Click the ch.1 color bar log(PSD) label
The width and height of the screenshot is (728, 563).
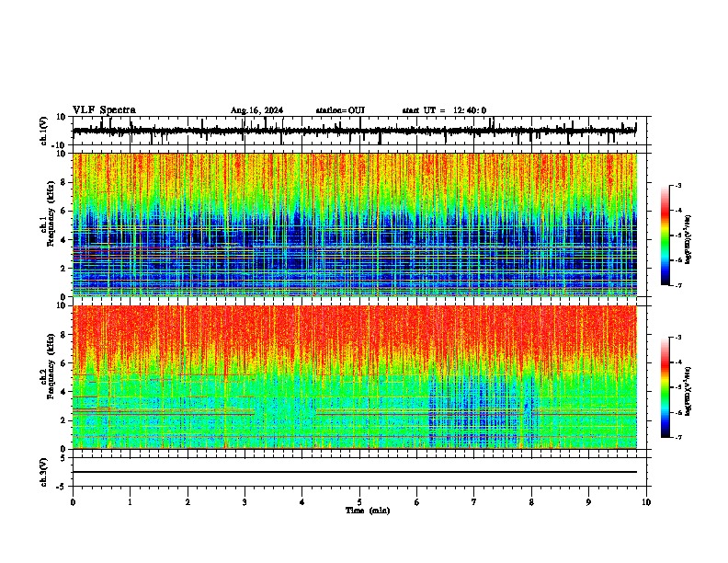click(688, 240)
